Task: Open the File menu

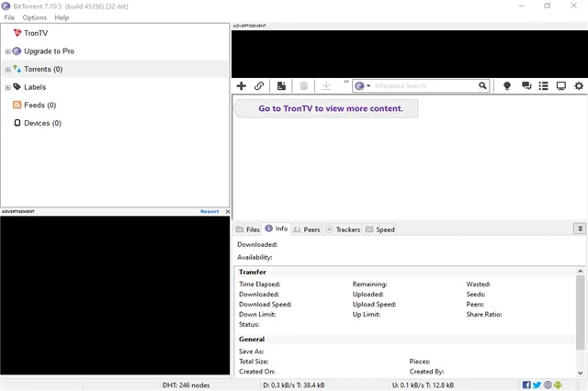Action: [9, 17]
